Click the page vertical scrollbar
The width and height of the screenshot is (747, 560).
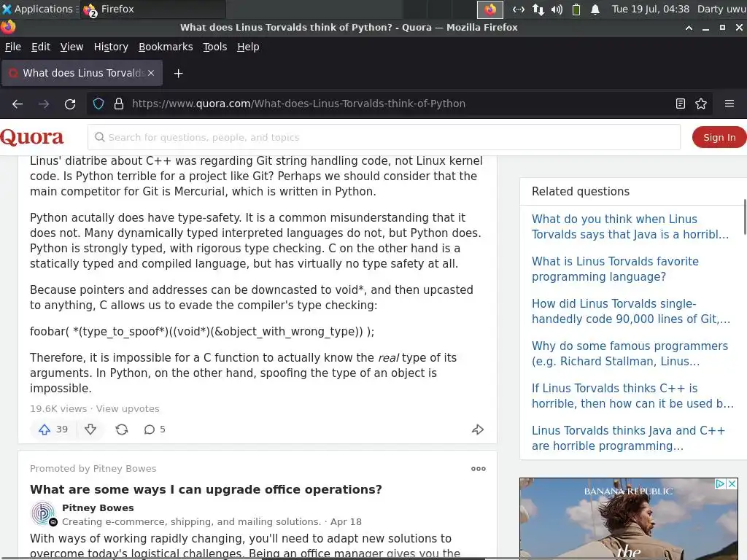point(745,217)
